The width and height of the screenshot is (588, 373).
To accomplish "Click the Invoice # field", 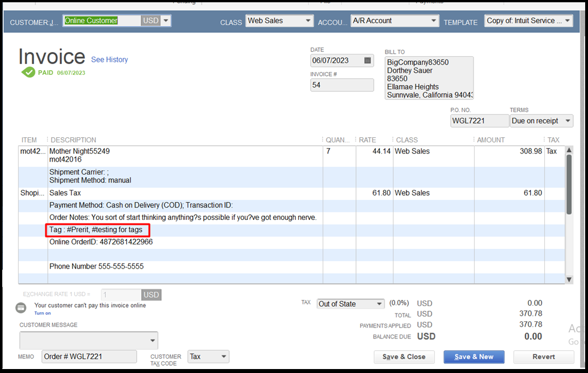I will click(x=342, y=85).
